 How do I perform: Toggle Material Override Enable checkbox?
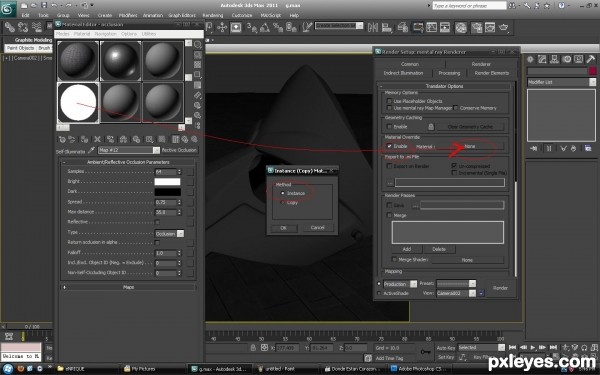389,146
